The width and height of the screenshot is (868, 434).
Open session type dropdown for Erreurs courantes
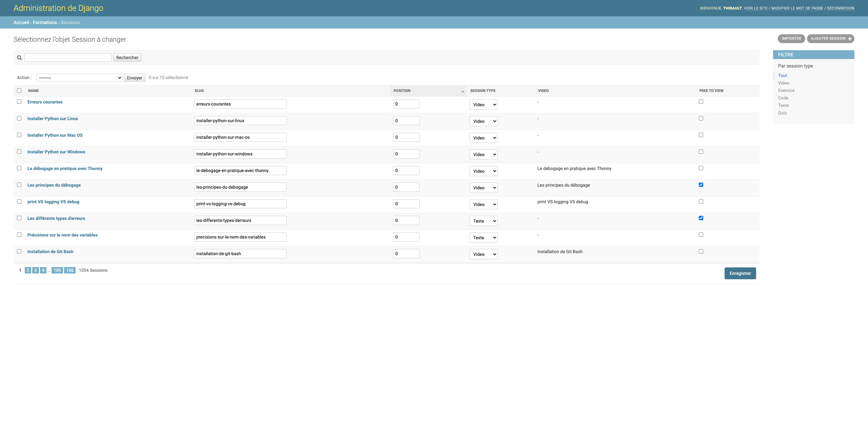[x=483, y=105]
